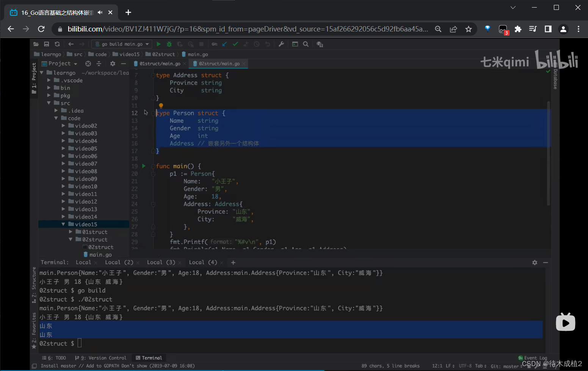
Task: Minimize the Terminal panel
Action: (x=546, y=263)
